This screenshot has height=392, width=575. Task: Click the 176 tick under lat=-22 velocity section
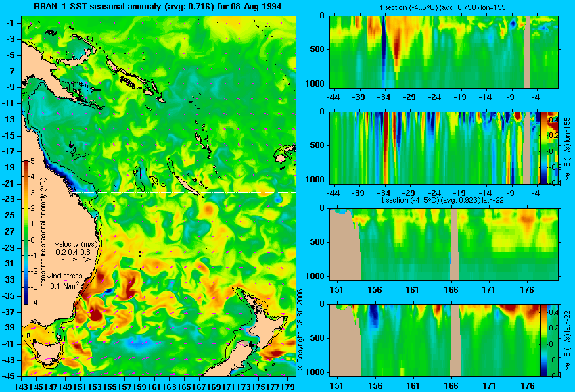[x=528, y=386]
